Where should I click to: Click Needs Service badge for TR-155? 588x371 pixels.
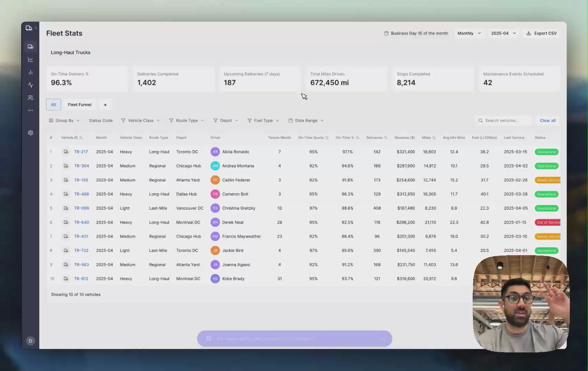click(547, 180)
